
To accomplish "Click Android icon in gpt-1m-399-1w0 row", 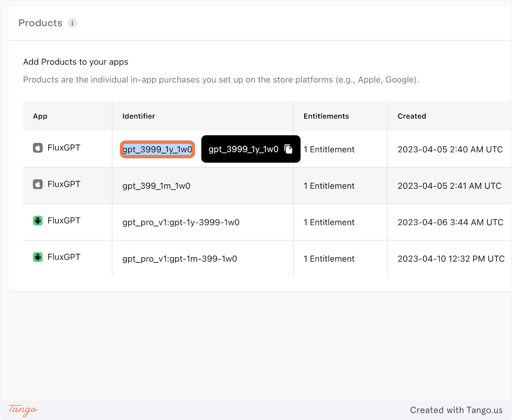I will (38, 257).
